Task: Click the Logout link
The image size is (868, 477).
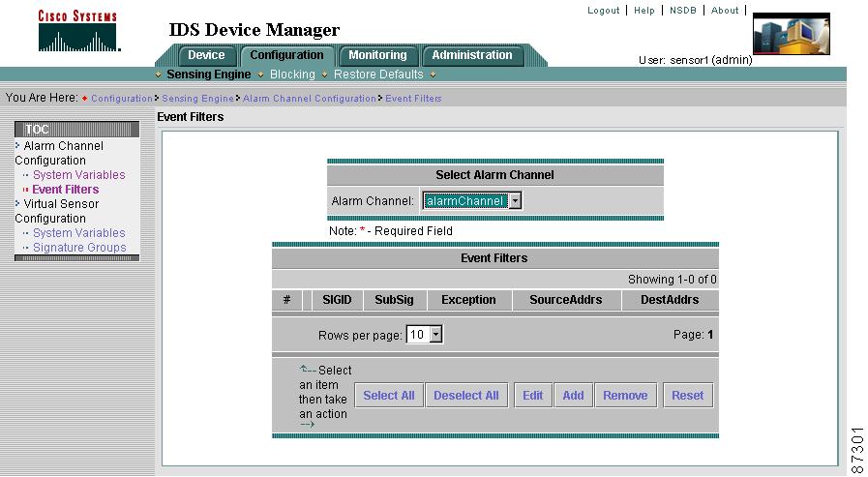Action: tap(604, 11)
